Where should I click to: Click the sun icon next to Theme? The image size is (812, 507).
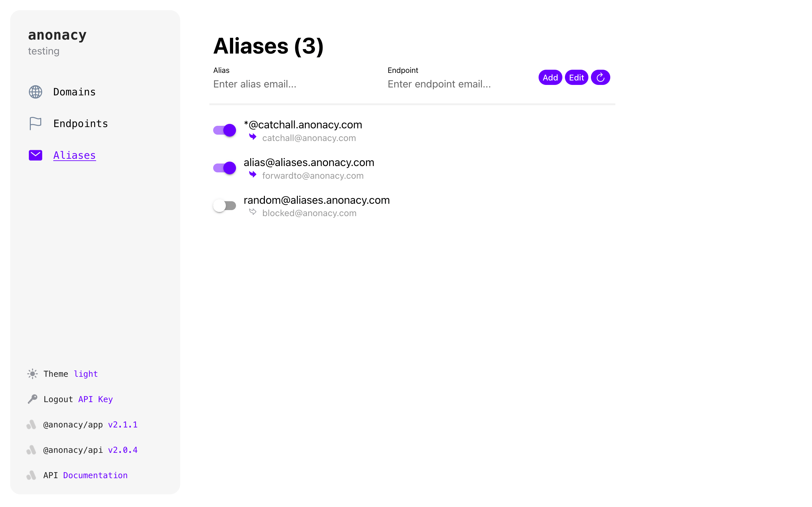tap(33, 374)
